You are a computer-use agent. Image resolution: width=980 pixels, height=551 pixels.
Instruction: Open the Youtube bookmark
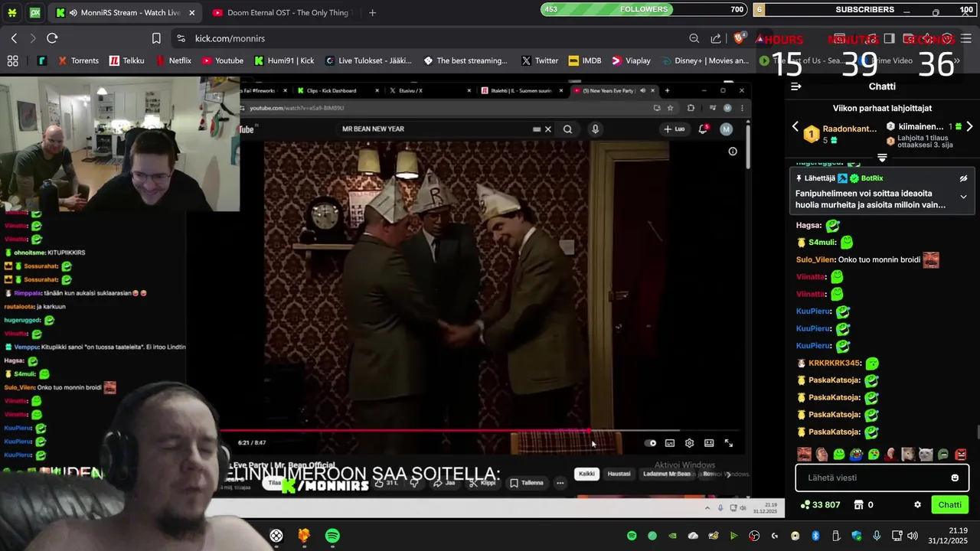pos(222,60)
